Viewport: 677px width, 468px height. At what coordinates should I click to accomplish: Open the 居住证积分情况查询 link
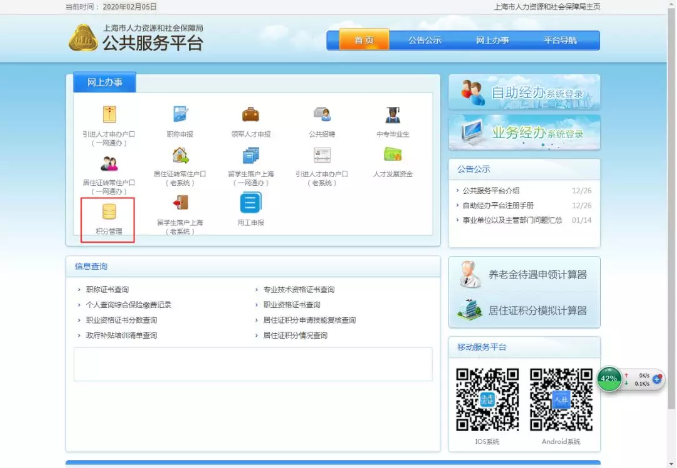click(296, 335)
